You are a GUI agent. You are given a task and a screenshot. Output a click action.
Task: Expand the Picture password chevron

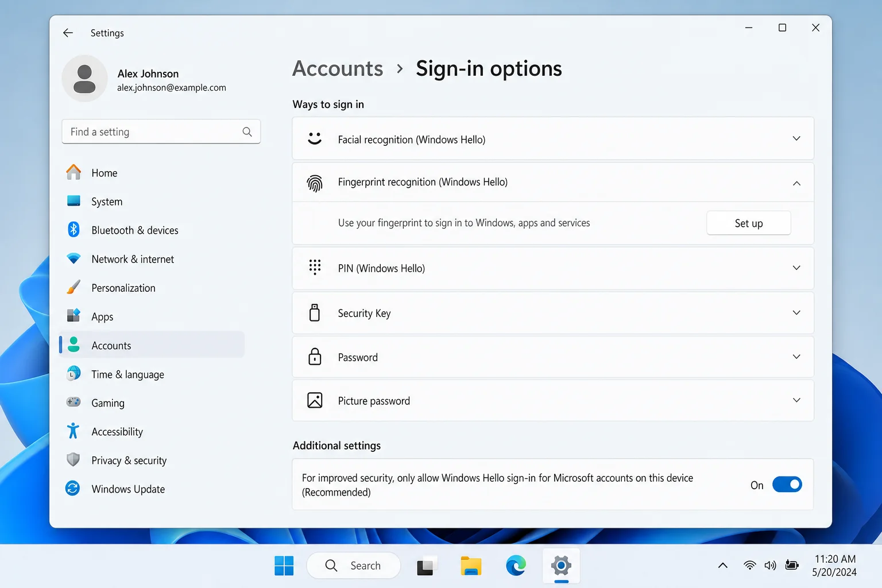coord(796,400)
